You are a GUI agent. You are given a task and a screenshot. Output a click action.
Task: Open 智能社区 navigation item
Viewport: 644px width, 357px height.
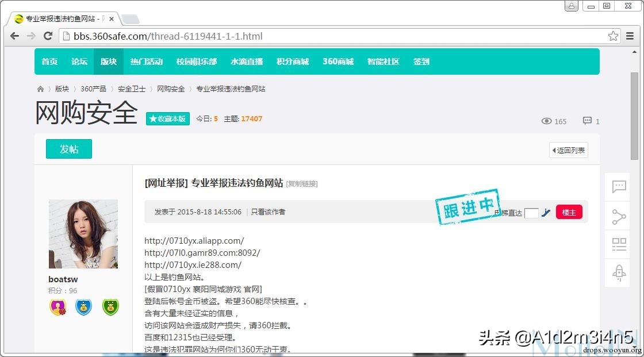pos(383,62)
